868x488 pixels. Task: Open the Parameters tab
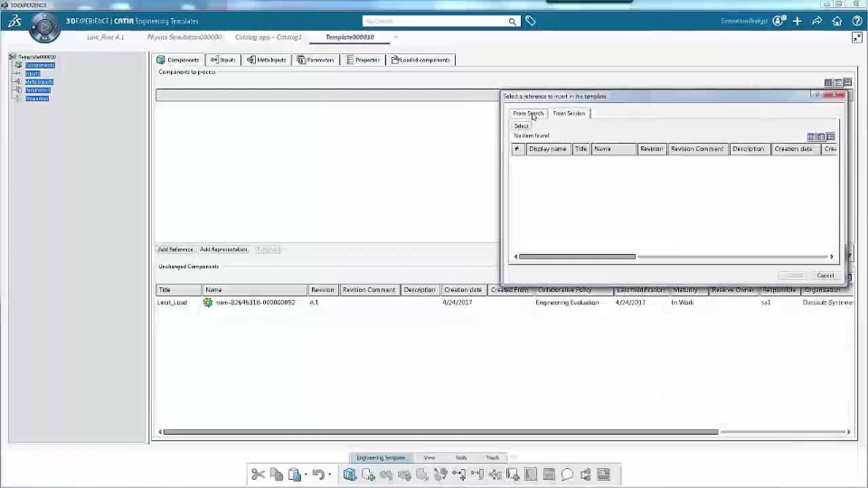(x=316, y=60)
